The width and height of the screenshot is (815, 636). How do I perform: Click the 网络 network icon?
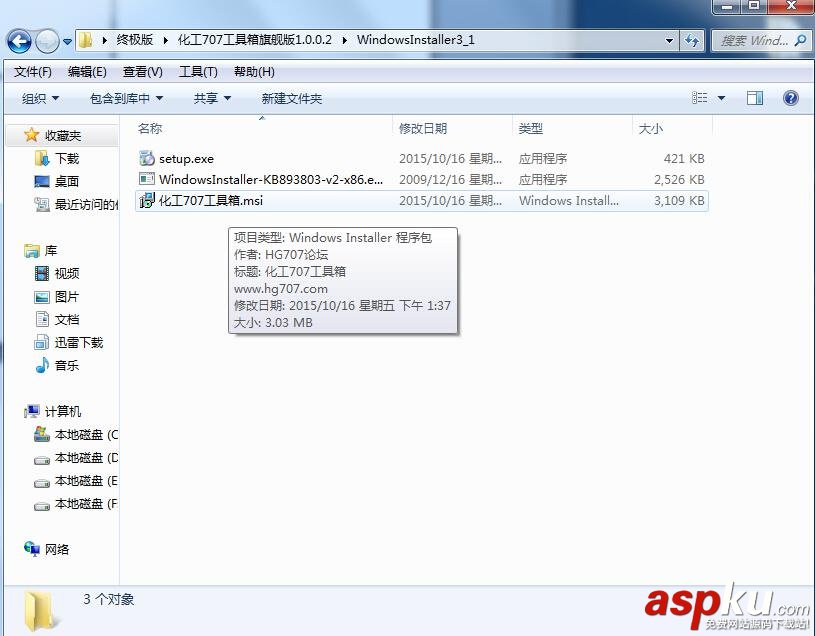coord(32,549)
